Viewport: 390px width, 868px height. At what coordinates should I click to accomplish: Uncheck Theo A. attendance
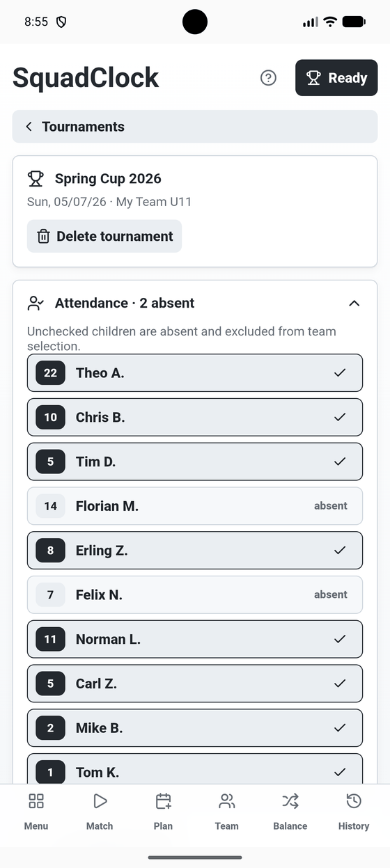(x=195, y=373)
